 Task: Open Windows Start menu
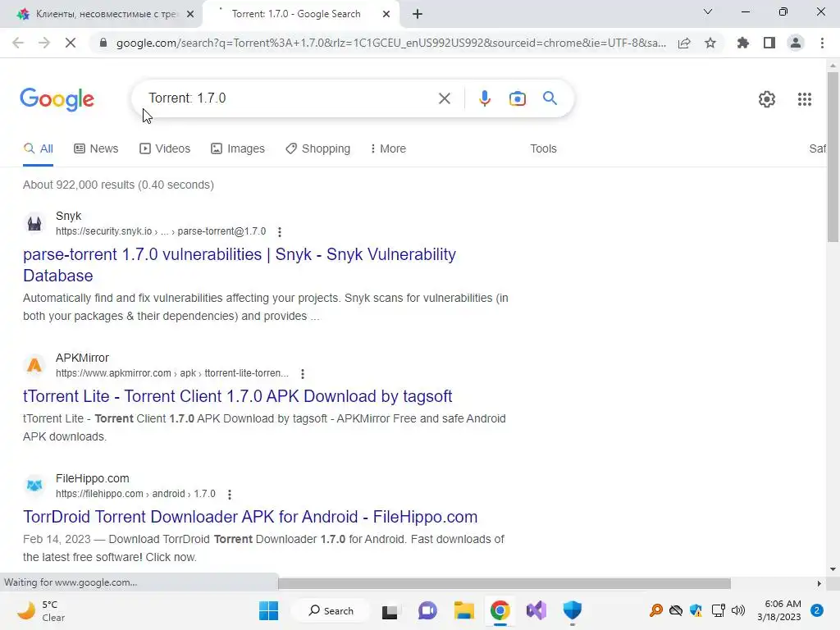[268, 610]
